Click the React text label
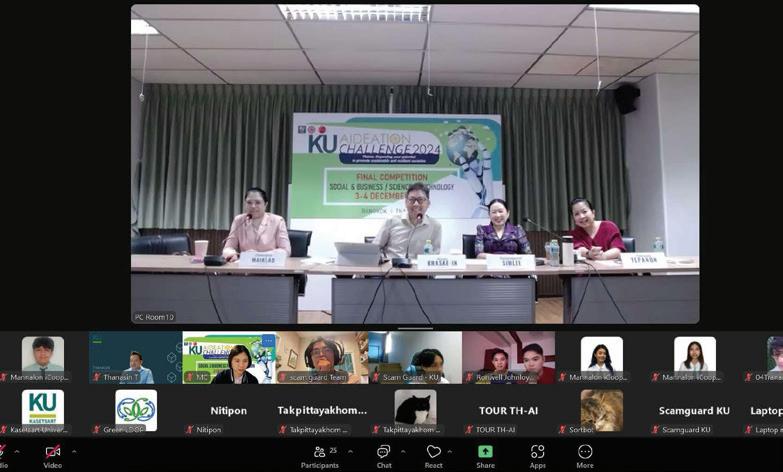The height and width of the screenshot is (472, 783). point(433,465)
